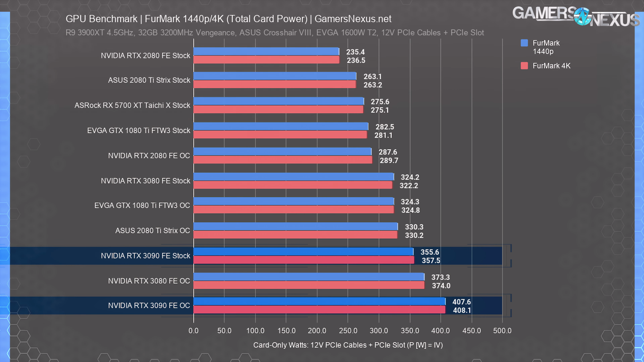Screen dimensions: 644x362
Task: Click the blue bar for ASUS 2080 Ti Strix OC
Action: coord(295,227)
